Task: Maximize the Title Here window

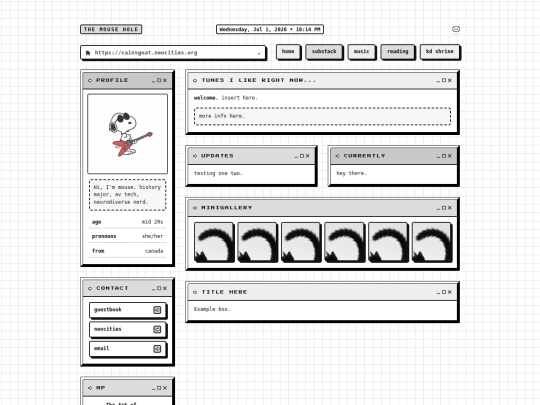Action: 444,292
